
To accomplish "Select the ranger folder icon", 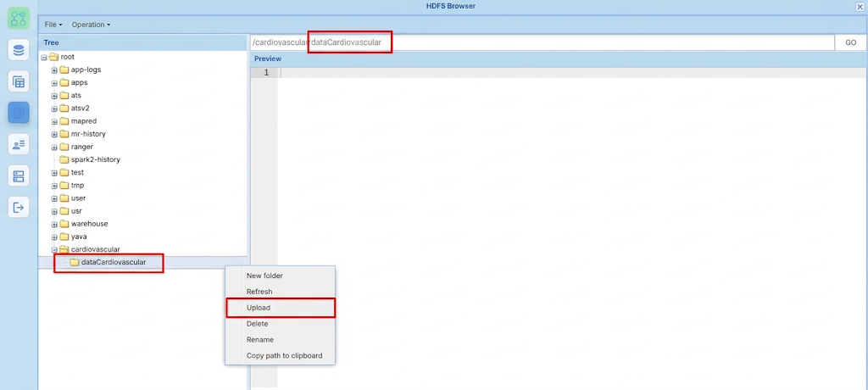I will (64, 146).
